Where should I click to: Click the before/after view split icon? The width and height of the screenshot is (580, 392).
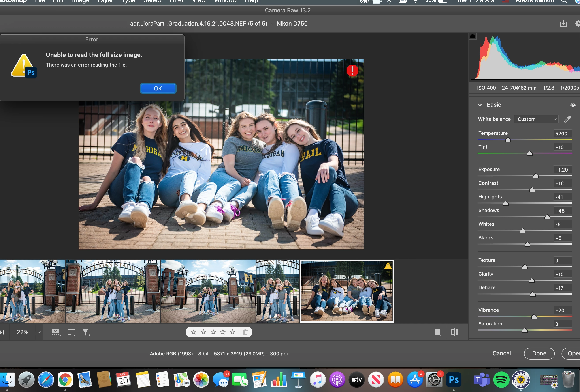(x=454, y=332)
